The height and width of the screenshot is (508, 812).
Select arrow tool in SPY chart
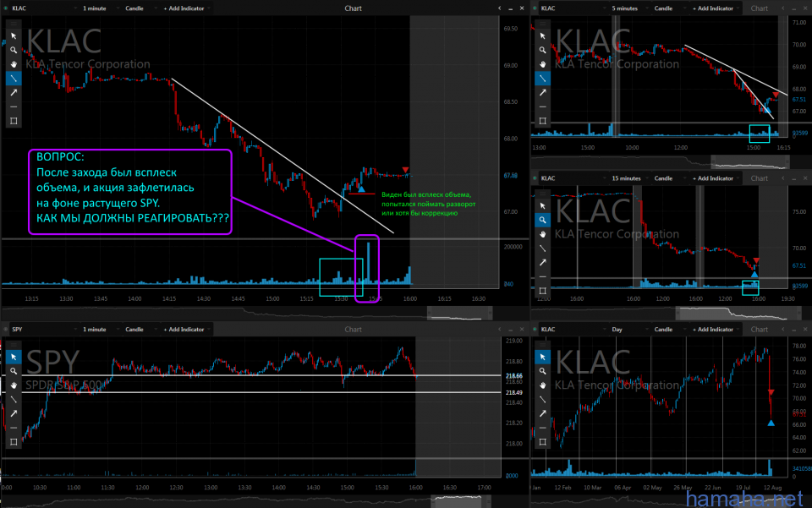coord(14,413)
